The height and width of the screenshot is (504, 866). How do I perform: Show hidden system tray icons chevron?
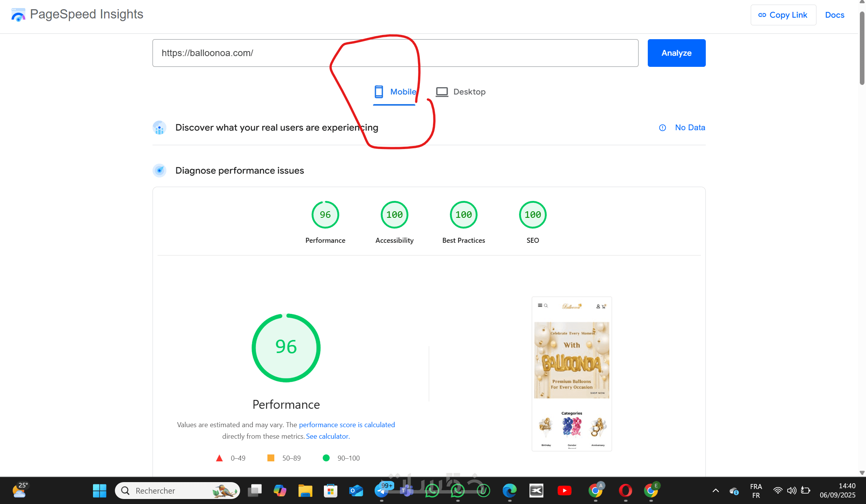pos(715,491)
